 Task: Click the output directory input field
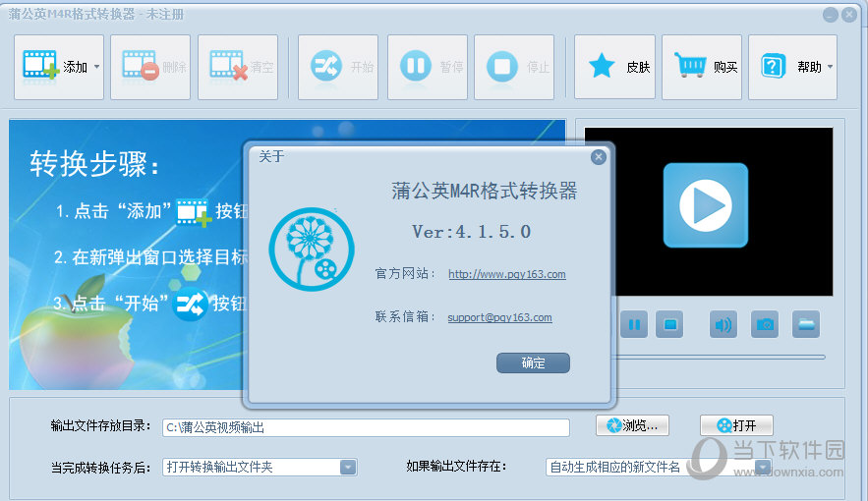point(366,427)
